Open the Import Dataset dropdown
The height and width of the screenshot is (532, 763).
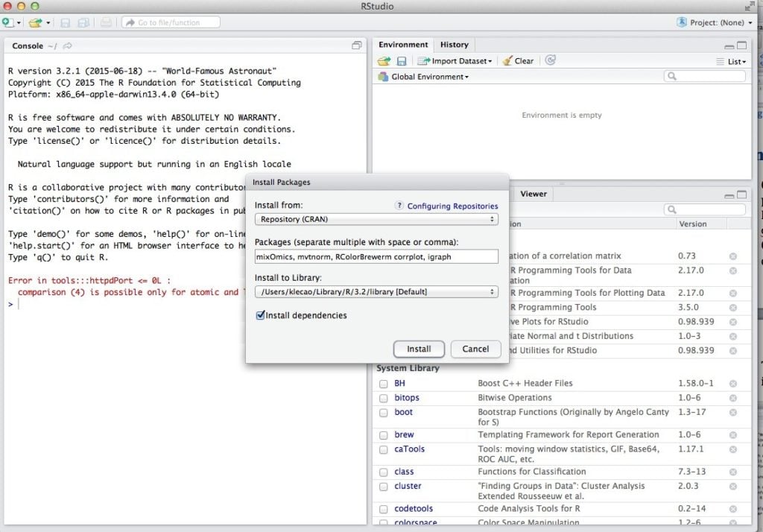(x=455, y=61)
